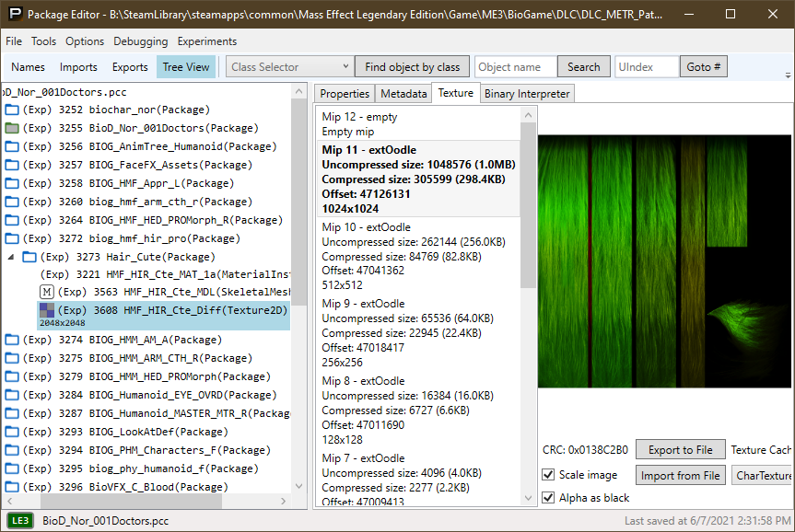Click the toolbar overflow arrow at far right
Screen dimensions: 795x532
tap(788, 74)
